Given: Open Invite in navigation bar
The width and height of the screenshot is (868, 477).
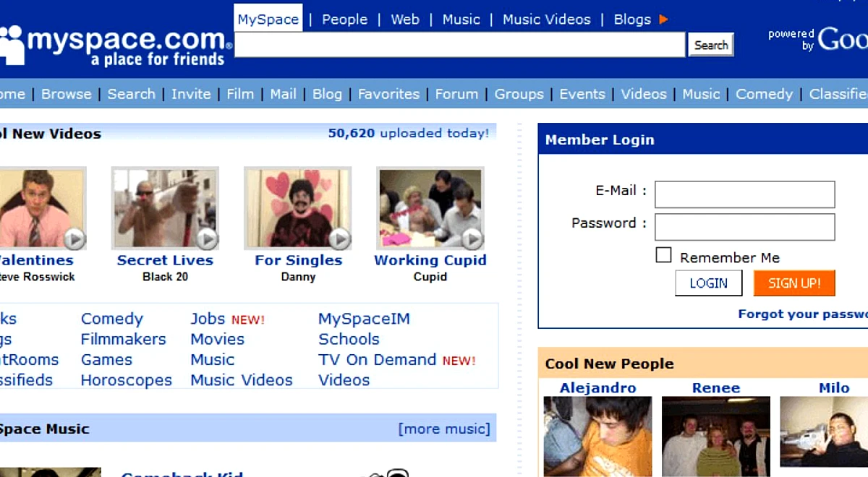Looking at the screenshot, I should pyautogui.click(x=191, y=94).
